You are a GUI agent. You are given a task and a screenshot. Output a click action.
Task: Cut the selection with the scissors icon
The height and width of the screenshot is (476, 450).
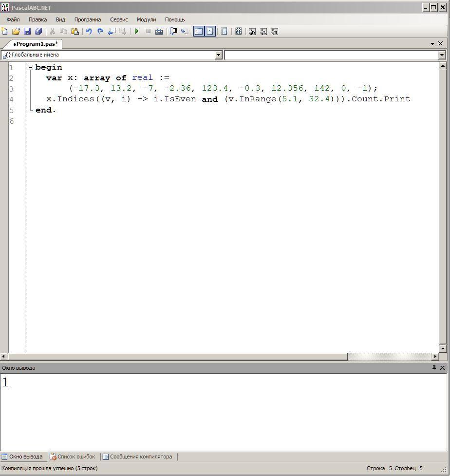pyautogui.click(x=52, y=31)
